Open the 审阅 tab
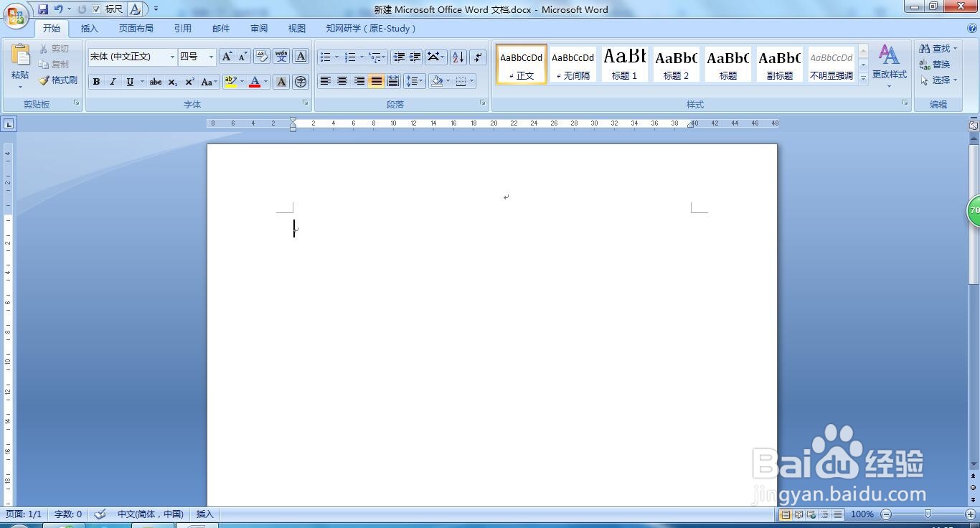The width and height of the screenshot is (980, 528). (259, 29)
